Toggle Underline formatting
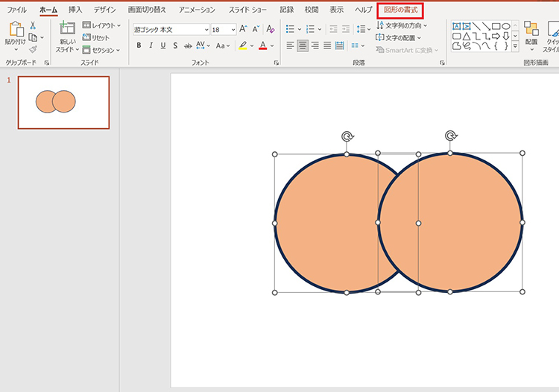The height and width of the screenshot is (392, 559). tap(163, 45)
